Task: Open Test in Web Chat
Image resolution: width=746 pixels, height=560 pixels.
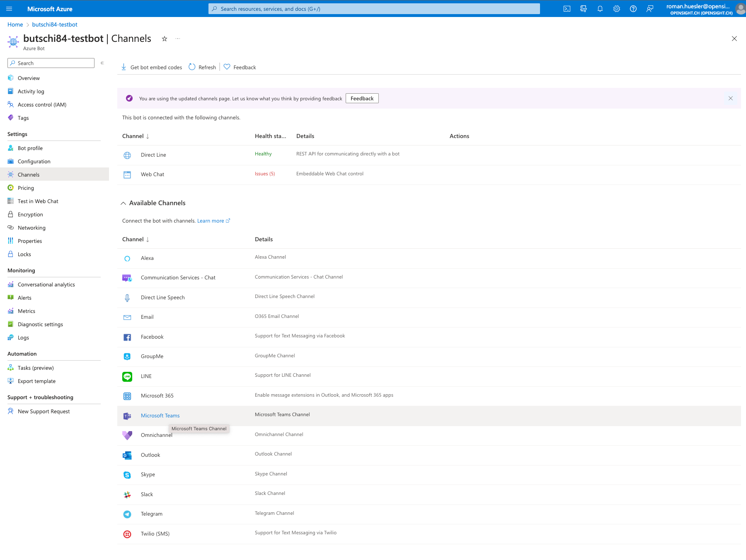Action: (x=38, y=201)
